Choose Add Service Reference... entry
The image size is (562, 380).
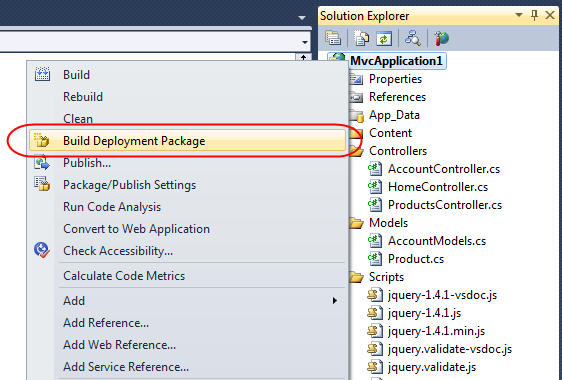(126, 366)
